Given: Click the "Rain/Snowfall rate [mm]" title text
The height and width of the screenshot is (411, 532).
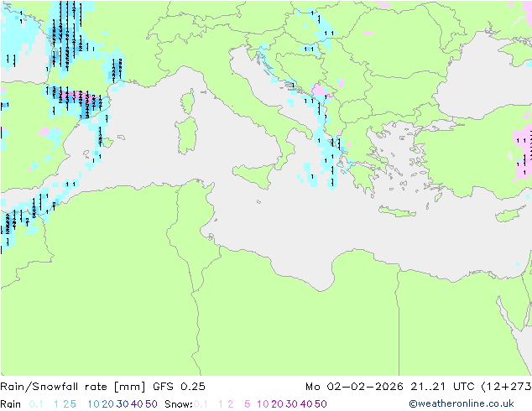Looking at the screenshot, I should (73, 387).
